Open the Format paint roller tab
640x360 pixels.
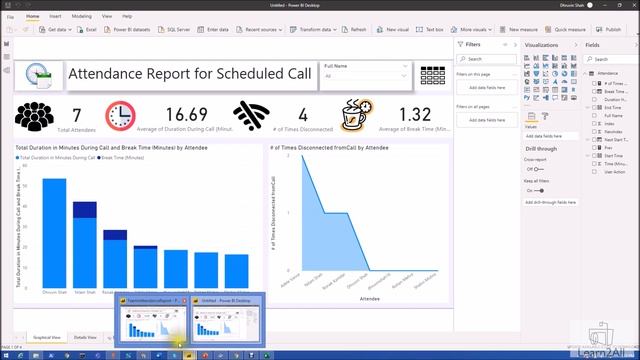tap(545, 116)
